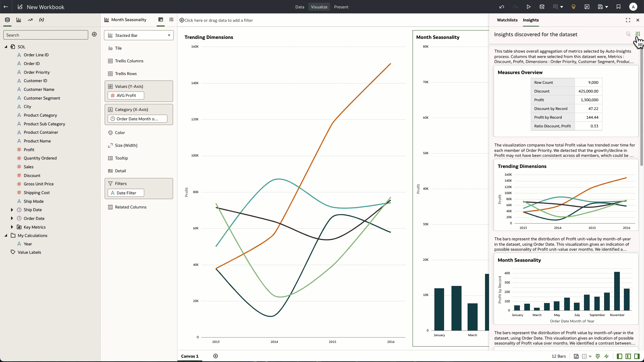Image resolution: width=644 pixels, height=362 pixels.
Task: Click here to drag data to add a filter
Action: pos(216,20)
